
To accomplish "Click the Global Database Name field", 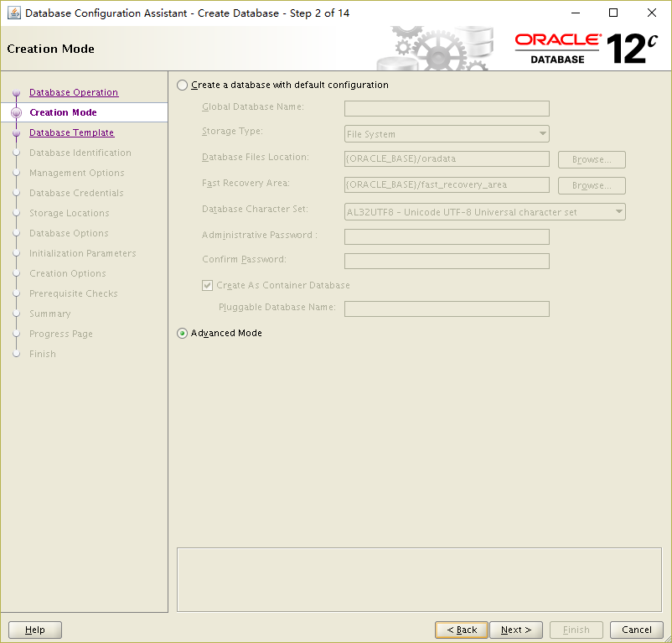I will (447, 108).
